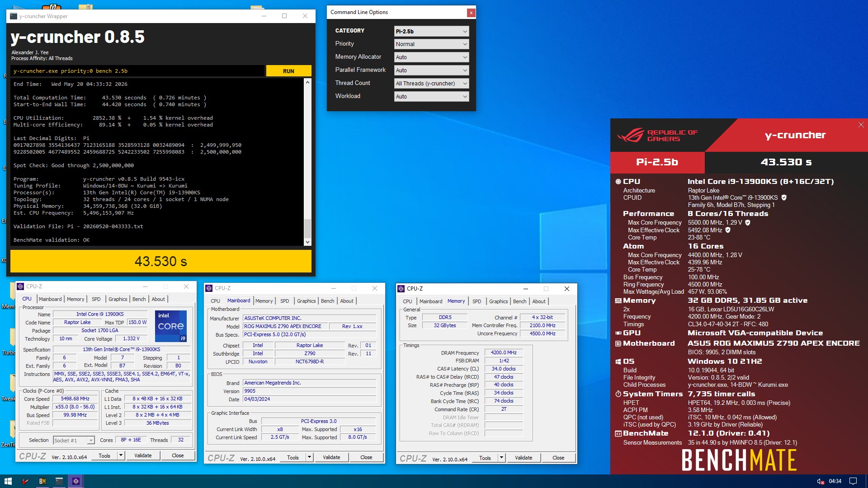Screen dimensions: 868x488
Task: Expand the Memory Allocator dropdown
Action: point(431,57)
